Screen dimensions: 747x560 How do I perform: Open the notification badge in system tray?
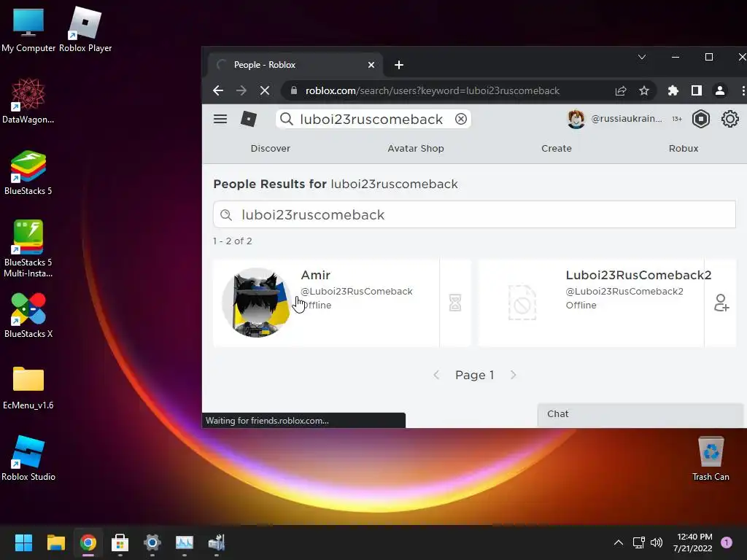[x=727, y=542]
